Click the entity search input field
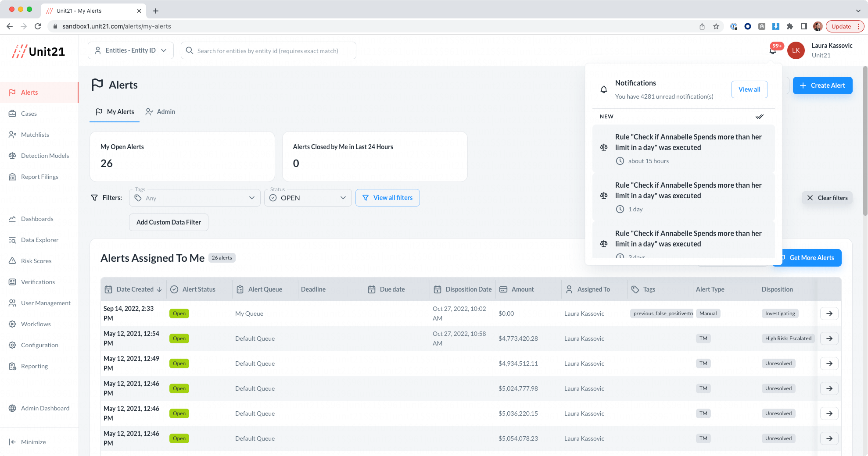 269,50
